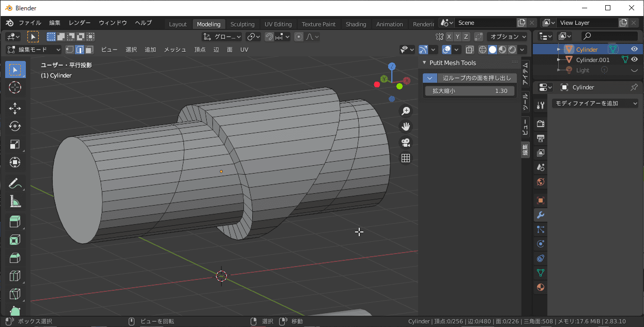644x327 pixels.
Task: Select the Scale tool in left toolbar
Action: (x=15, y=144)
